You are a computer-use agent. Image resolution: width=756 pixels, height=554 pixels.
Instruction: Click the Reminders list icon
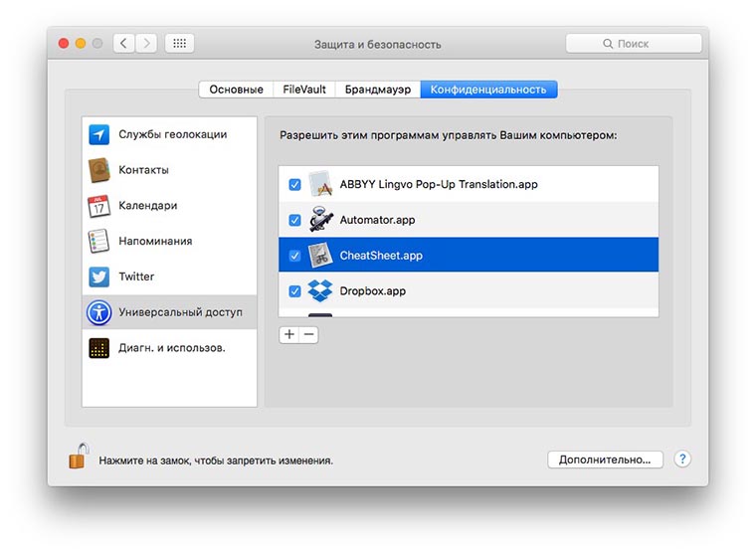tap(98, 241)
